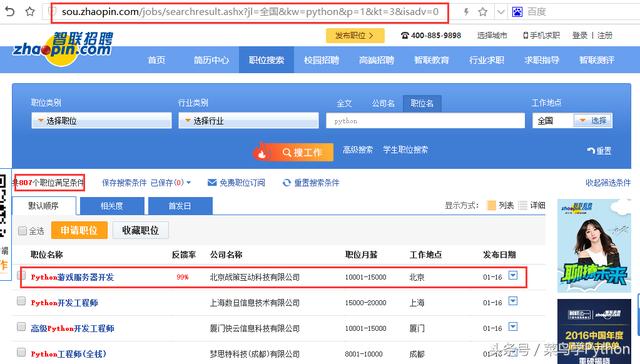Click 申请职位 orange button
640x364 pixels.
coord(79,231)
